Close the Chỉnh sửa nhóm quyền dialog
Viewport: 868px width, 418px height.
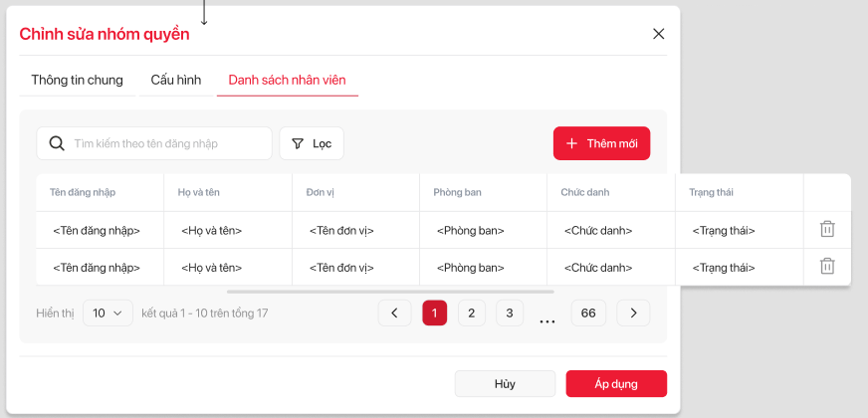pos(658,34)
